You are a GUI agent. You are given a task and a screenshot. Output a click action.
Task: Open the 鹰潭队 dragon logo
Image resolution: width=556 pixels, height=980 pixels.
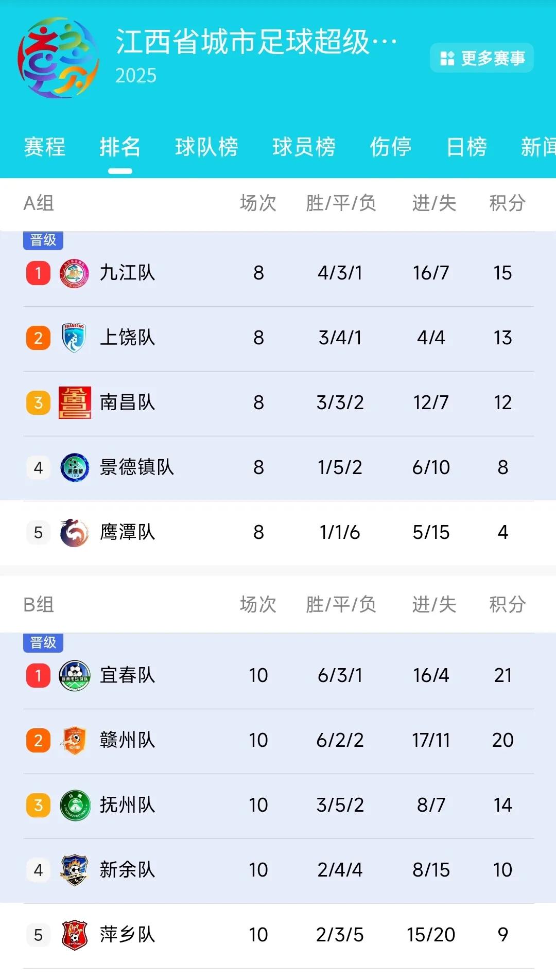(74, 532)
